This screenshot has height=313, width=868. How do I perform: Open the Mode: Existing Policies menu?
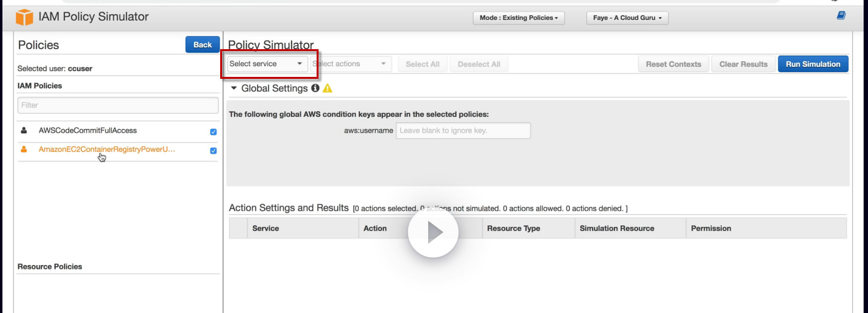(519, 18)
